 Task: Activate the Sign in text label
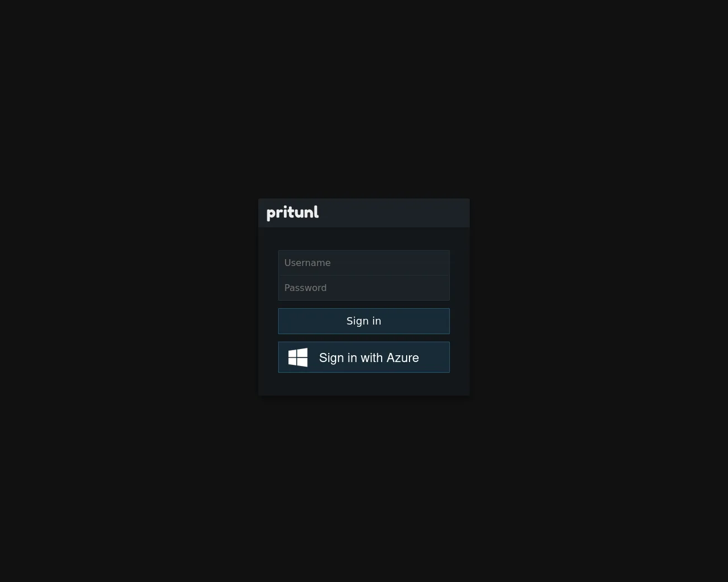364,321
